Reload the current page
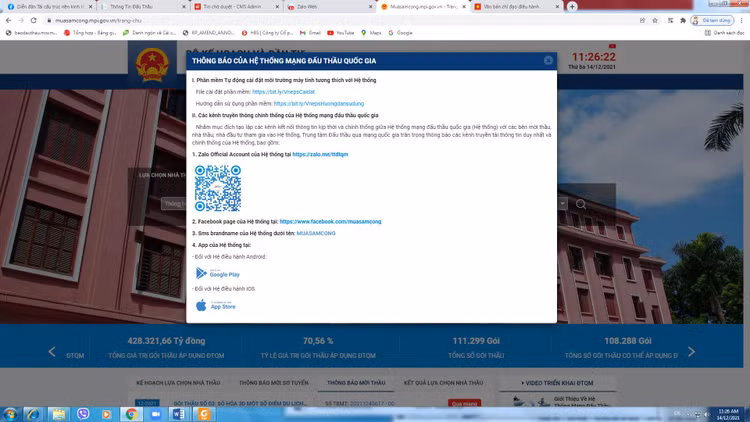Viewport: 750px width, 422px height. [x=33, y=21]
